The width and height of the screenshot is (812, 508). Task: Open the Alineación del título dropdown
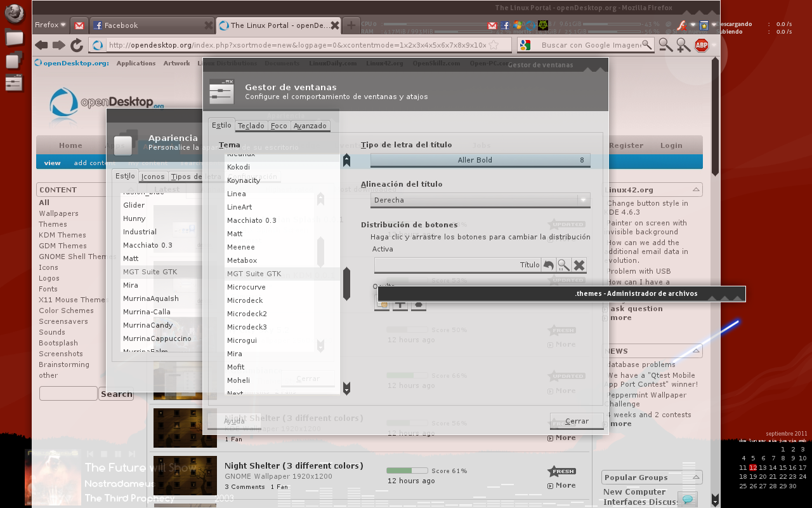coord(480,200)
